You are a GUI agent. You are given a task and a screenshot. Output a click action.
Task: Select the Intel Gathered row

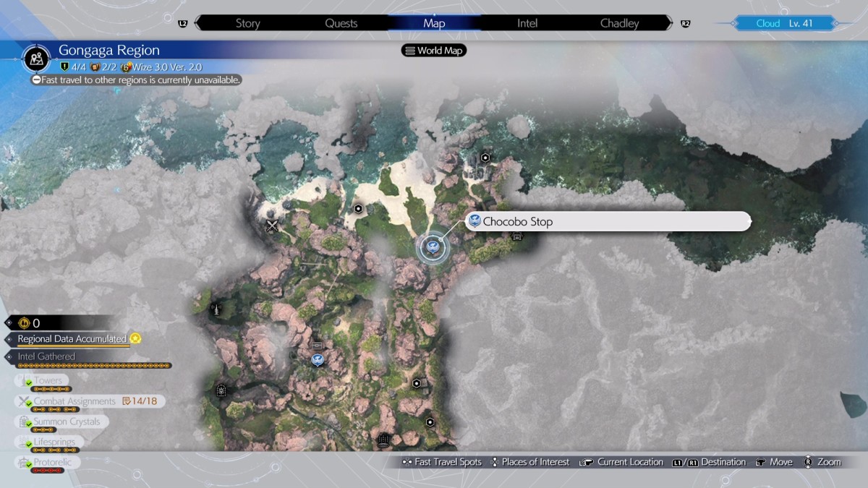tap(46, 356)
